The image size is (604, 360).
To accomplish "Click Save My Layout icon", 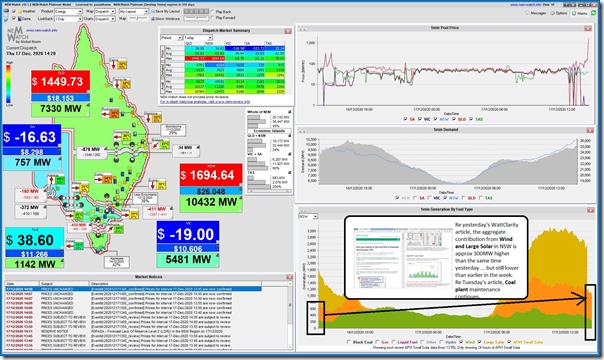I will [153, 12].
